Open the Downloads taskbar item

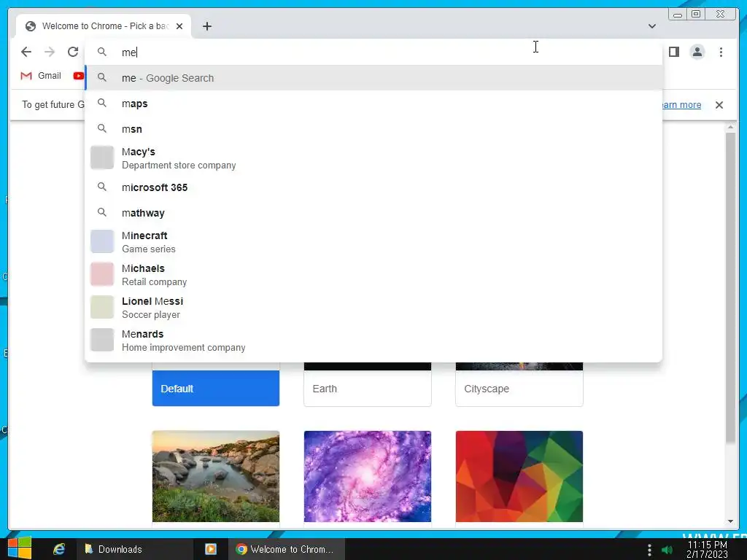134,549
